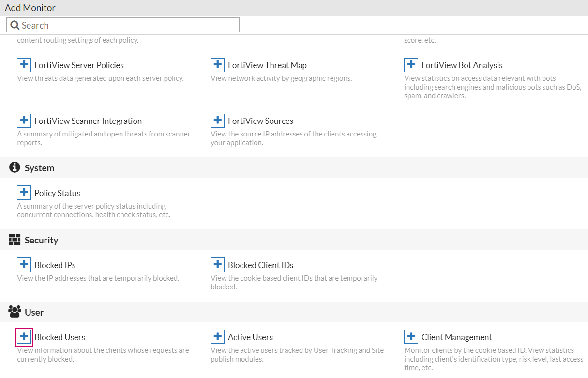Viewport: 588px width, 378px height.
Task: Click the magnifying glass search icon
Action: point(15,25)
